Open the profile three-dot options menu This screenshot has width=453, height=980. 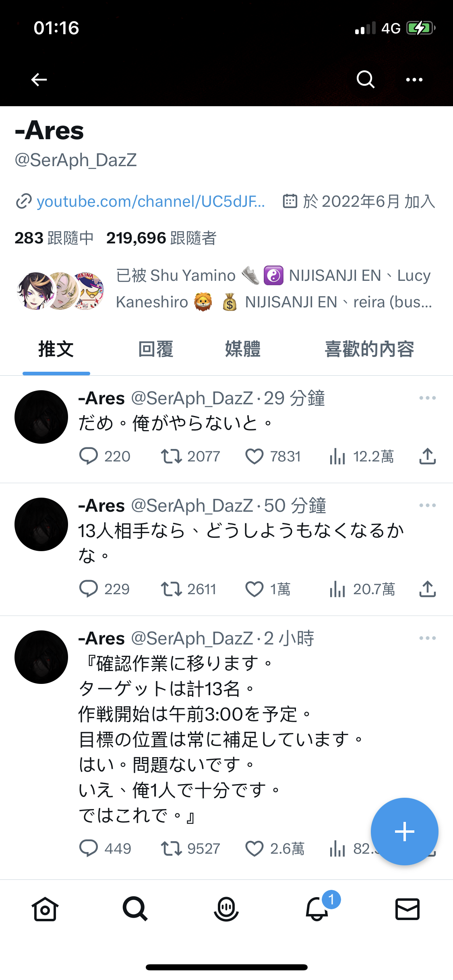coord(414,80)
